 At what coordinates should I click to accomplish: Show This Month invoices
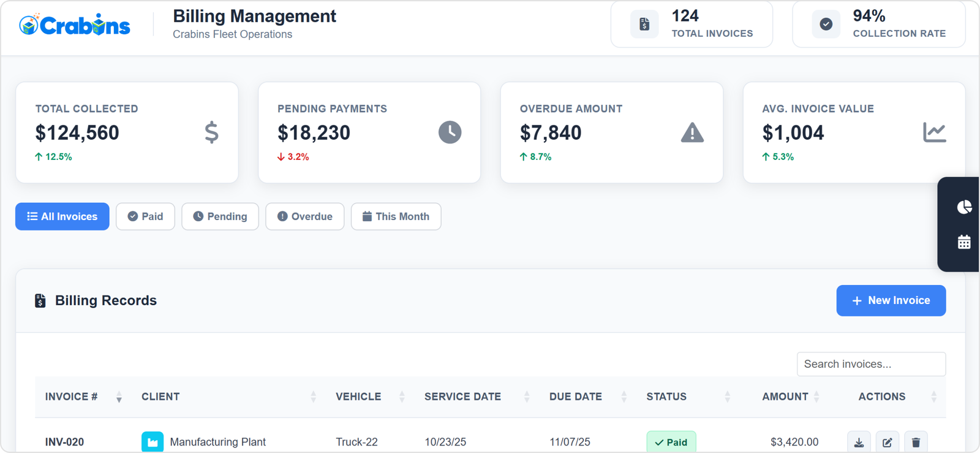pos(396,216)
